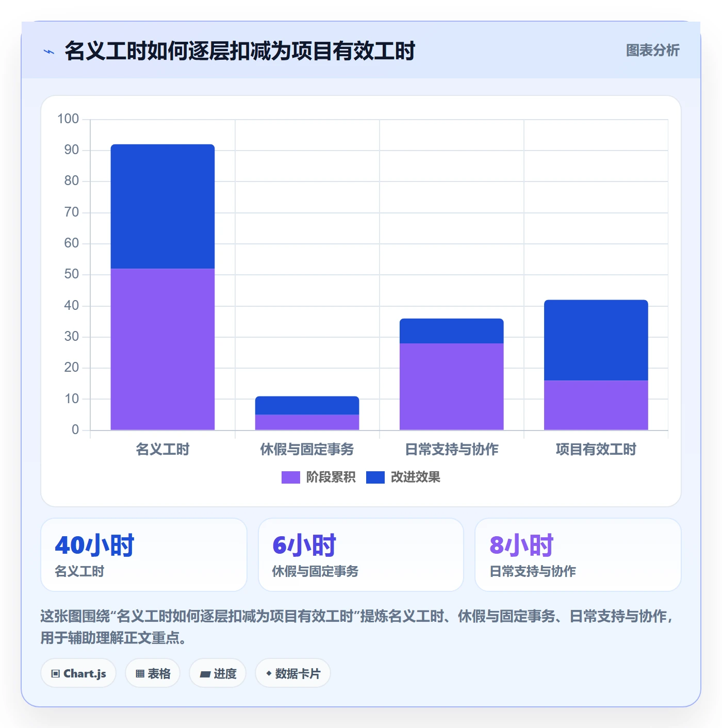Click the 进度 tag chip
Viewport: 722px width, 728px height.
pyautogui.click(x=218, y=673)
